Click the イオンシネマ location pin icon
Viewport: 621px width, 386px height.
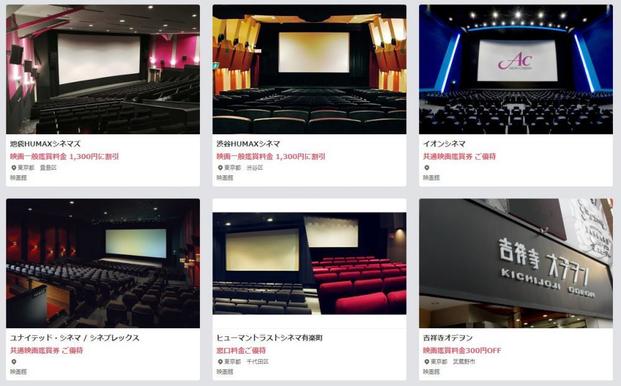point(427,168)
